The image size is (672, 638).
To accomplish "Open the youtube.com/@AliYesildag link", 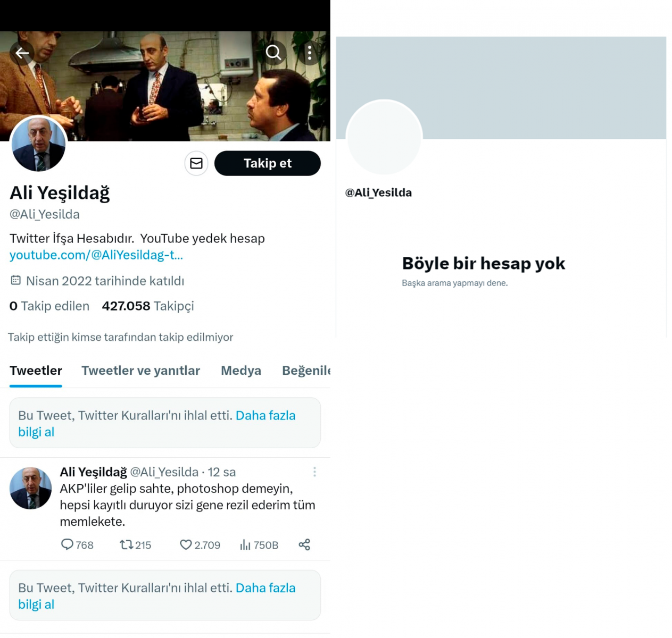I will (96, 255).
